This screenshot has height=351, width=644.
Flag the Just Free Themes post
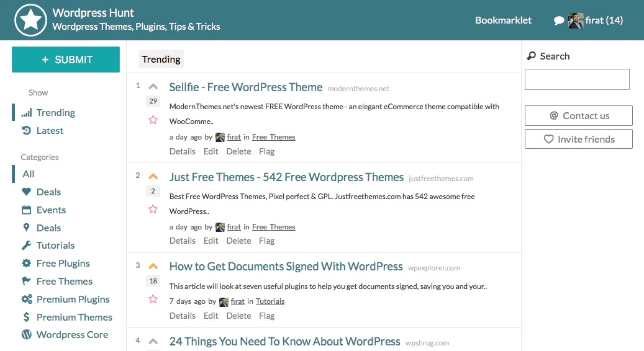coord(266,241)
